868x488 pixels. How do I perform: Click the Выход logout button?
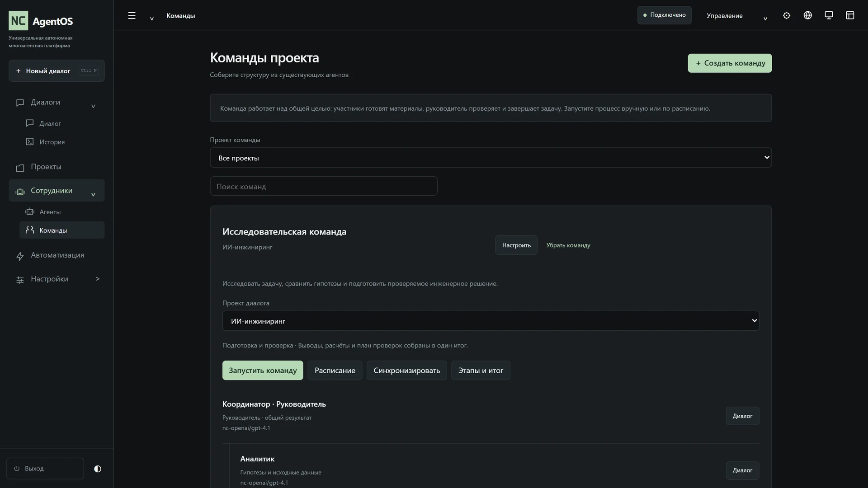coord(45,469)
